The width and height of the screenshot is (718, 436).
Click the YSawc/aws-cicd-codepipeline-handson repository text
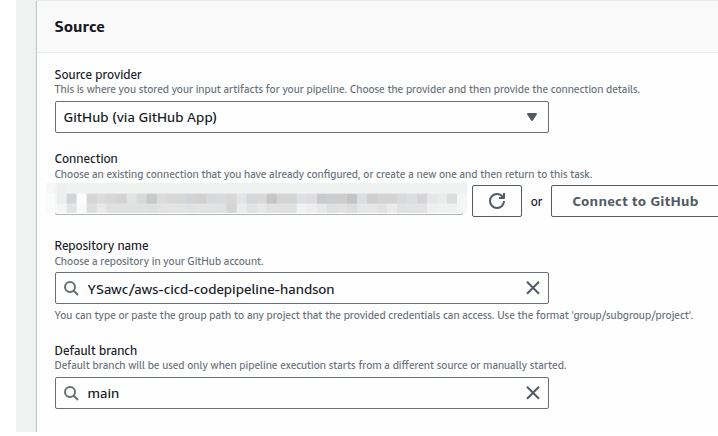(x=210, y=289)
